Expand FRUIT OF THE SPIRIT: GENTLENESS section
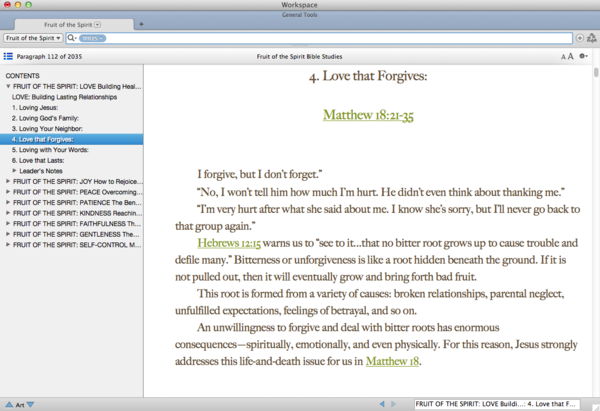 pyautogui.click(x=8, y=234)
